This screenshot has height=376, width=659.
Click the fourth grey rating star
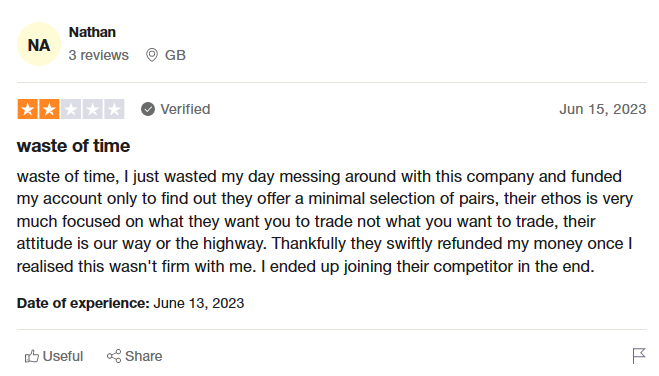pyautogui.click(x=92, y=109)
